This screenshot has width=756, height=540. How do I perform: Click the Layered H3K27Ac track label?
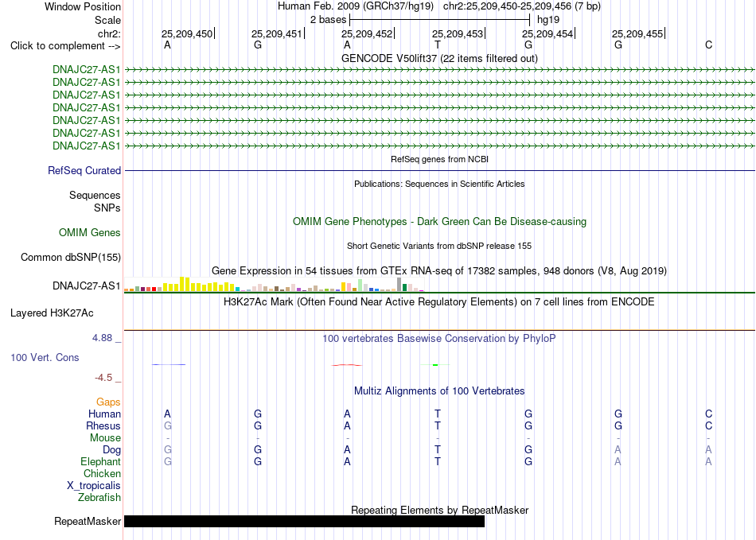(52, 313)
